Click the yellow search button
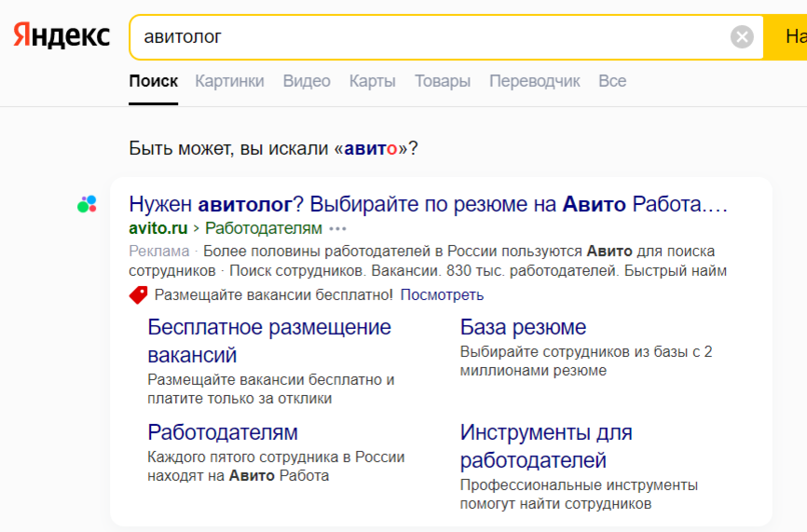Viewport: 807px width, 532px height. [786, 37]
